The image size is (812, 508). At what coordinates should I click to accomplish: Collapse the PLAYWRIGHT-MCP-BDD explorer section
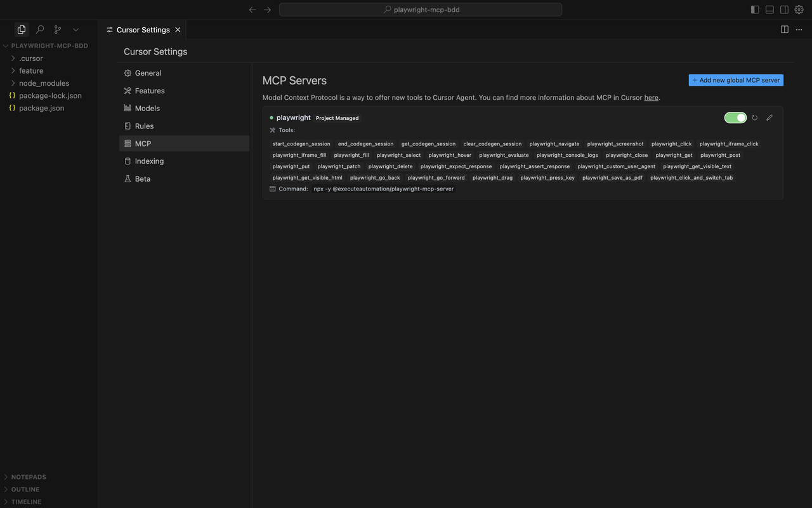click(49, 46)
